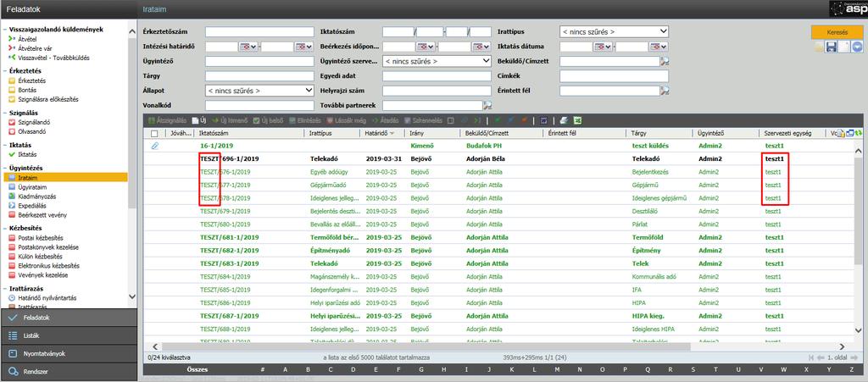Toggle the select-all checkbox in list header
The image size is (868, 382).
pos(154,133)
